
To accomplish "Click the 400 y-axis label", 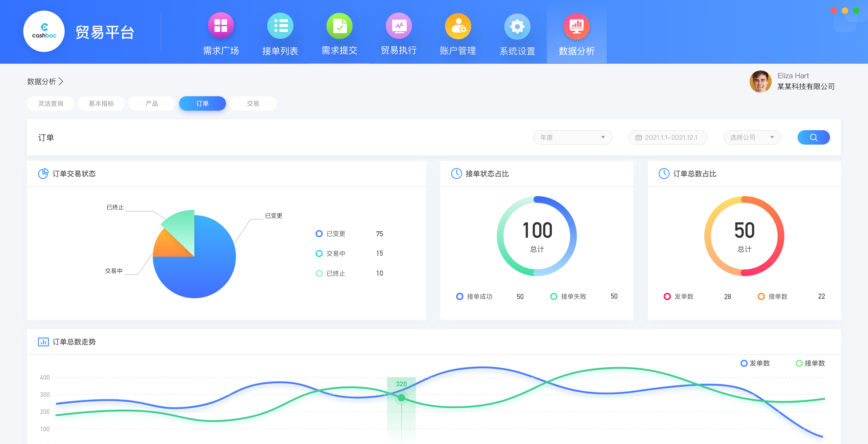I will point(45,378).
